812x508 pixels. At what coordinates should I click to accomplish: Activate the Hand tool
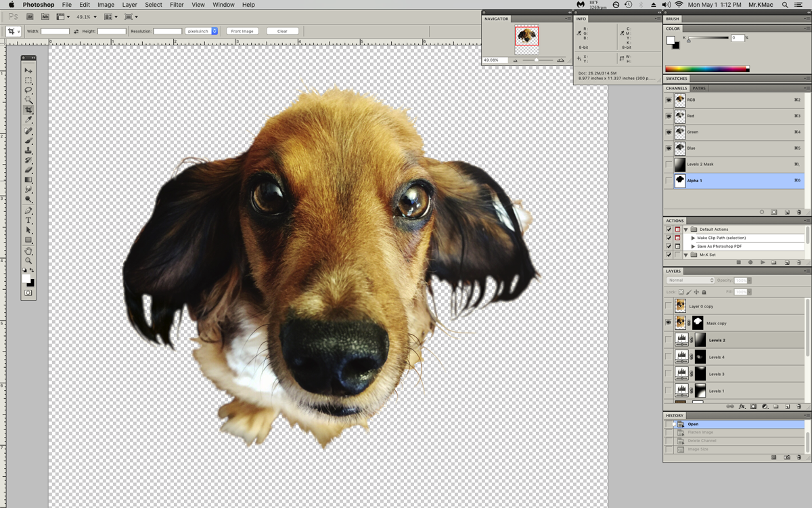coord(28,251)
